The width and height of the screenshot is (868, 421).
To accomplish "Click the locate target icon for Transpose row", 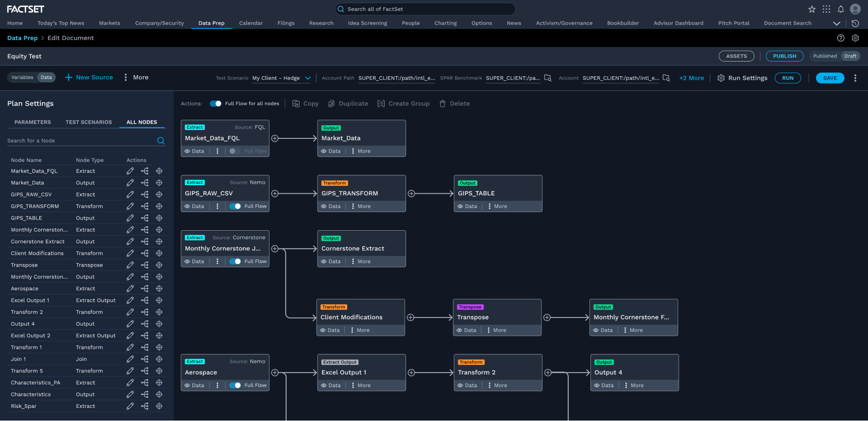I will [x=159, y=265].
